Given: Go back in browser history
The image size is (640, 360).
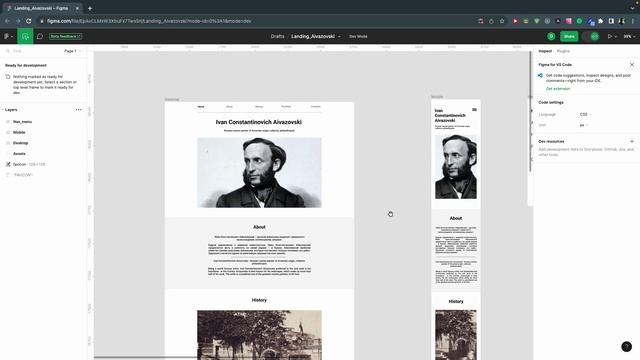Looking at the screenshot, I should (7, 21).
